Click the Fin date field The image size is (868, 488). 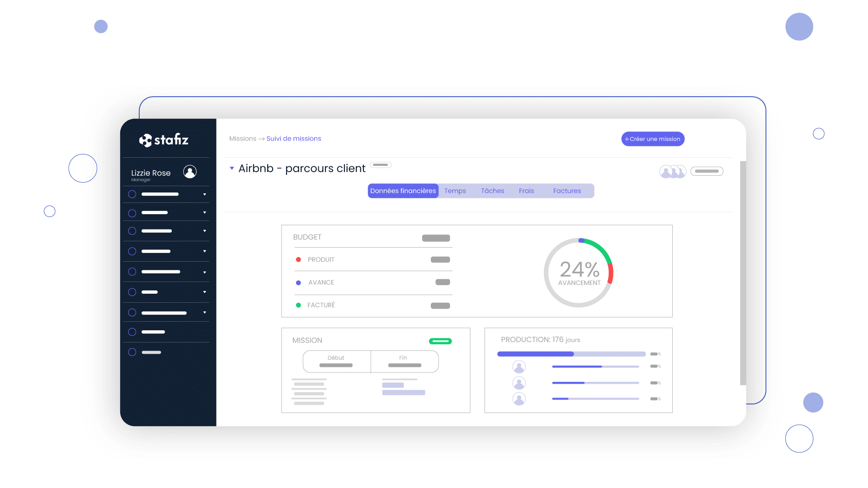pyautogui.click(x=405, y=361)
